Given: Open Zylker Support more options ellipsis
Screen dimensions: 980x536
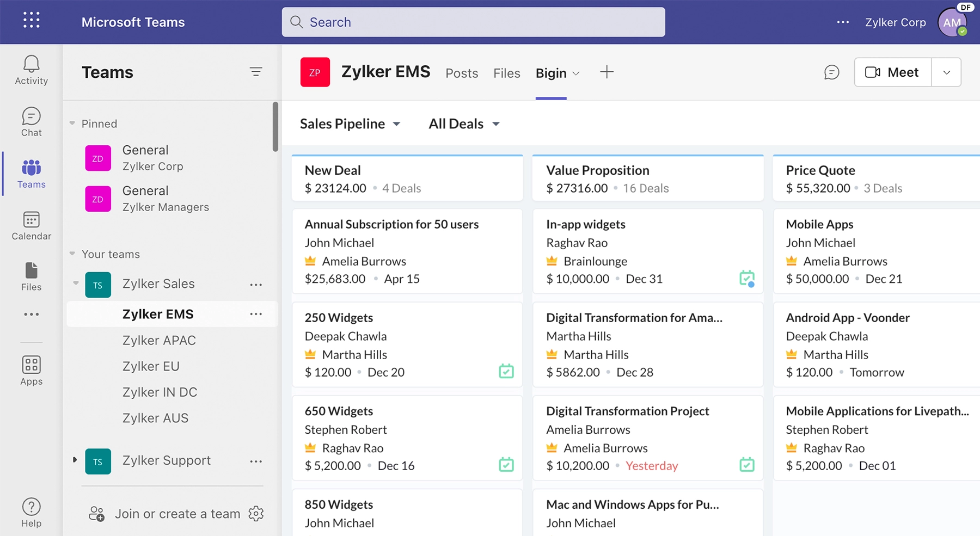Looking at the screenshot, I should point(256,461).
